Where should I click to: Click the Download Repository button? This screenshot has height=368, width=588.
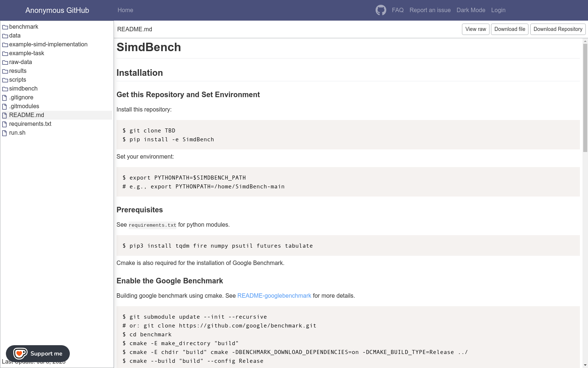[x=558, y=29]
